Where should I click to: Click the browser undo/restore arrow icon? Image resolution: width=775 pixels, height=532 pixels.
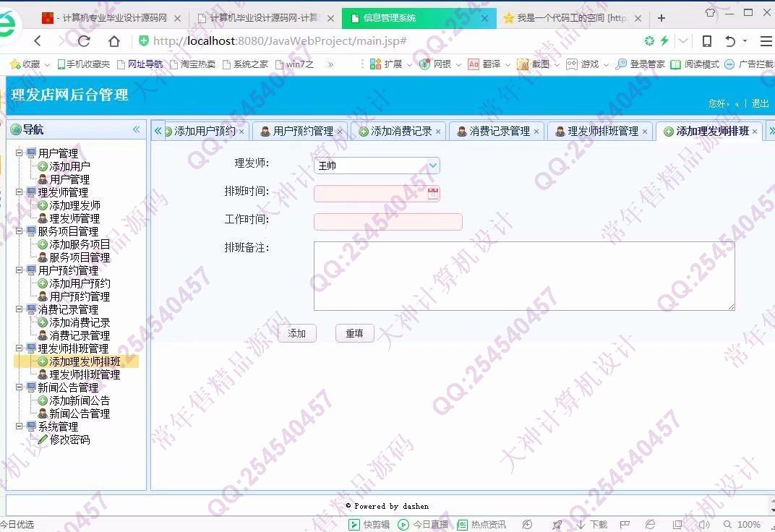pyautogui.click(x=730, y=41)
